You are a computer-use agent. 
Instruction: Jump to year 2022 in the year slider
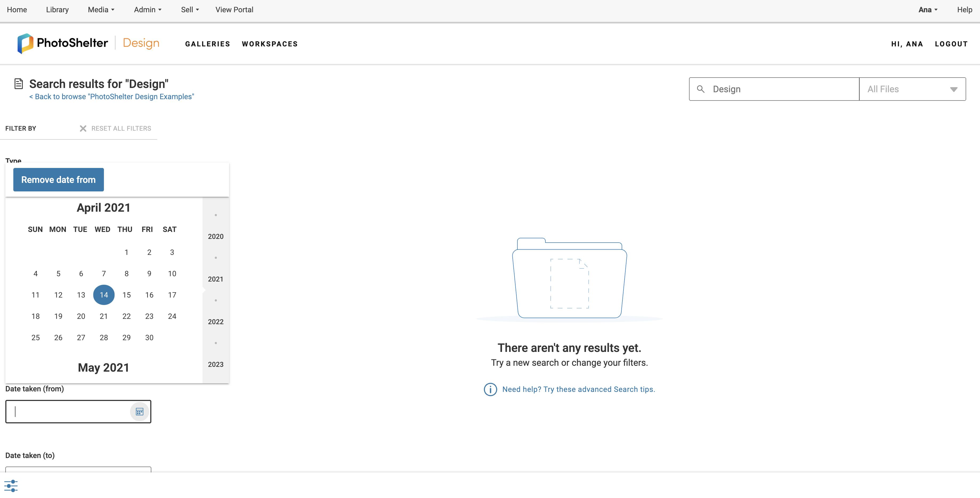[x=215, y=322]
